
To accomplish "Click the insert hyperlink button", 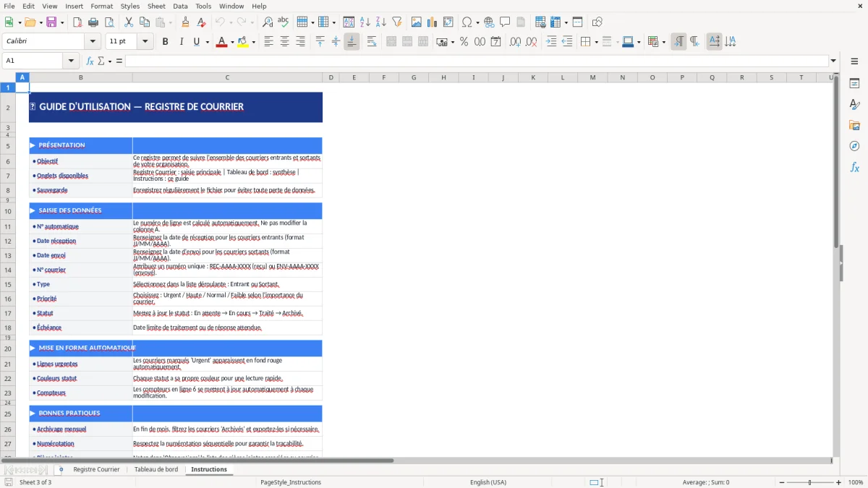I will (x=490, y=21).
